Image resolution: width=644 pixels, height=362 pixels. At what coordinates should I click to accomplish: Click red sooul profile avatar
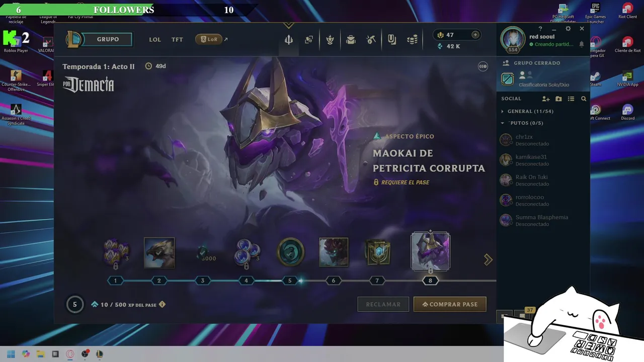[513, 39]
